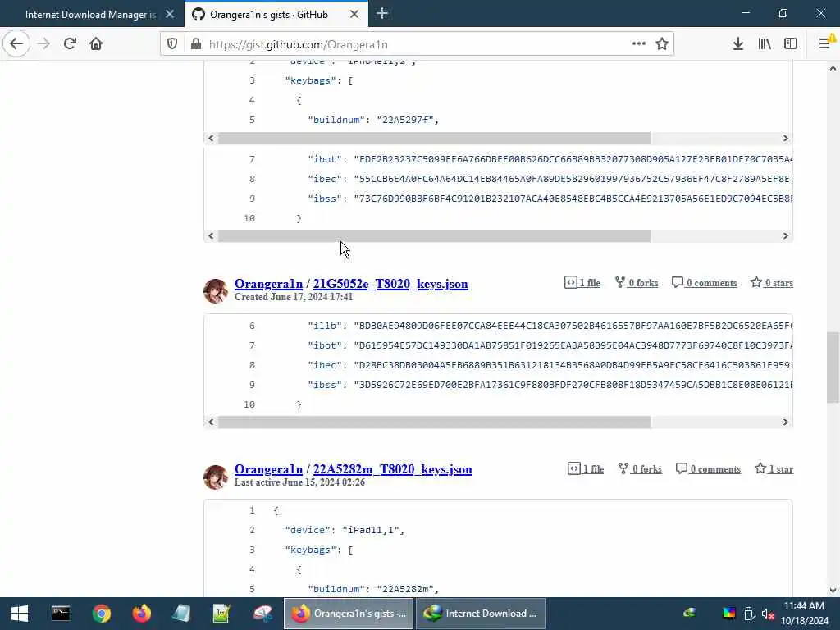Click '1 file' on 22A5282m gist
The height and width of the screenshot is (630, 840).
(586, 468)
